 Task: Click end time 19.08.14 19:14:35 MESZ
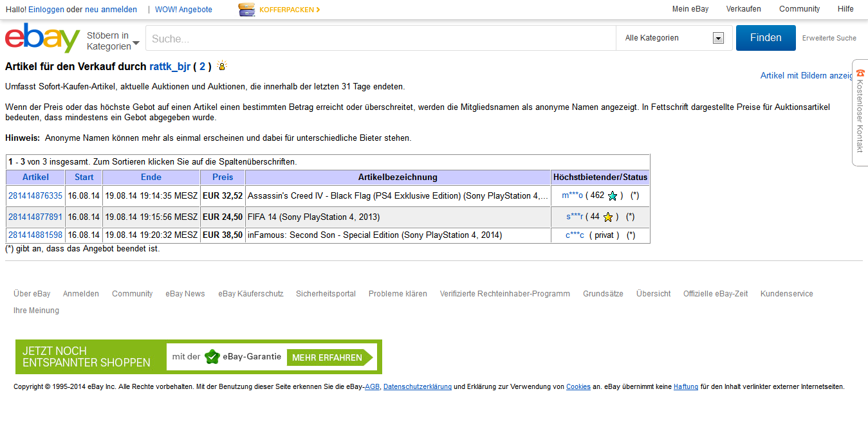(151, 195)
